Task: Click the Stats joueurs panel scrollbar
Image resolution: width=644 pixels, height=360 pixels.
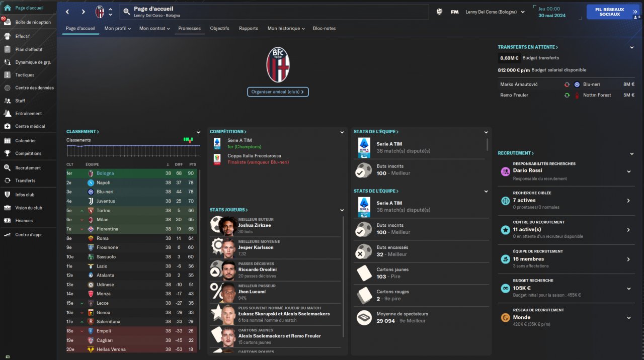Action: (344, 277)
